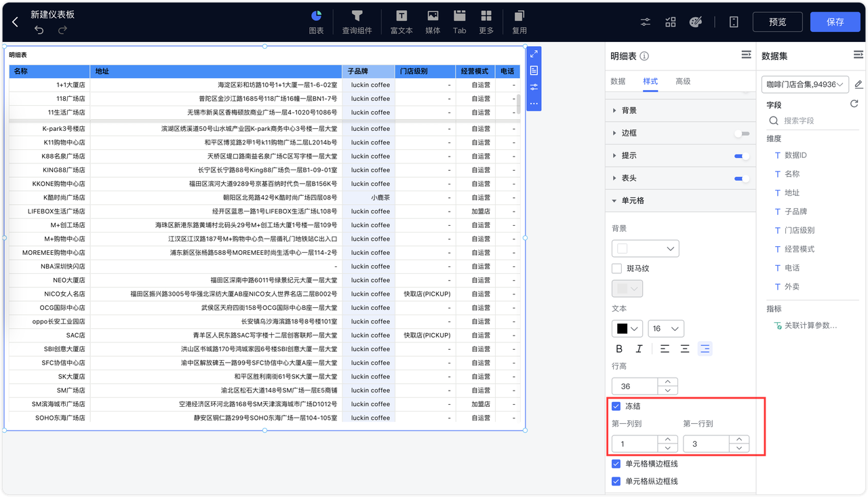
Task: Open the disabled zebra stripe color dropdown
Action: 627,288
